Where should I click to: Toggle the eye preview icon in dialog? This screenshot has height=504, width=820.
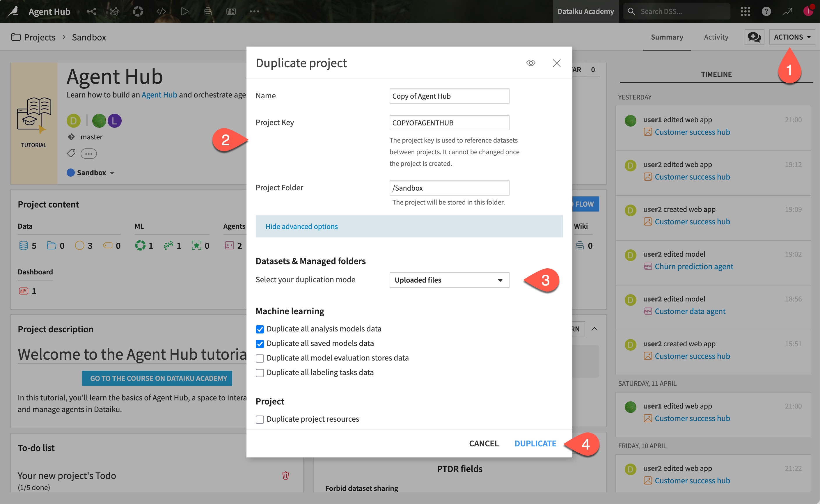pos(531,63)
